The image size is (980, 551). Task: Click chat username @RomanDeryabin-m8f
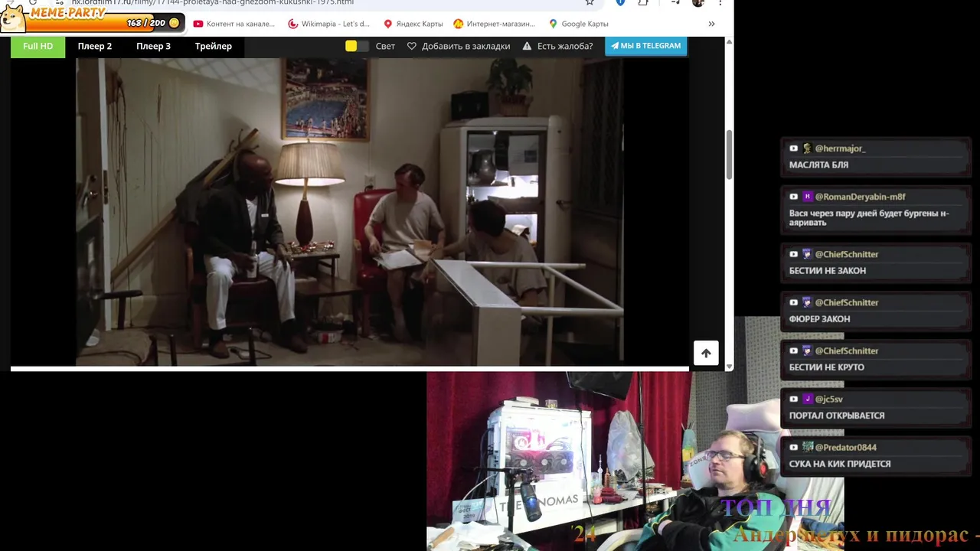860,197
